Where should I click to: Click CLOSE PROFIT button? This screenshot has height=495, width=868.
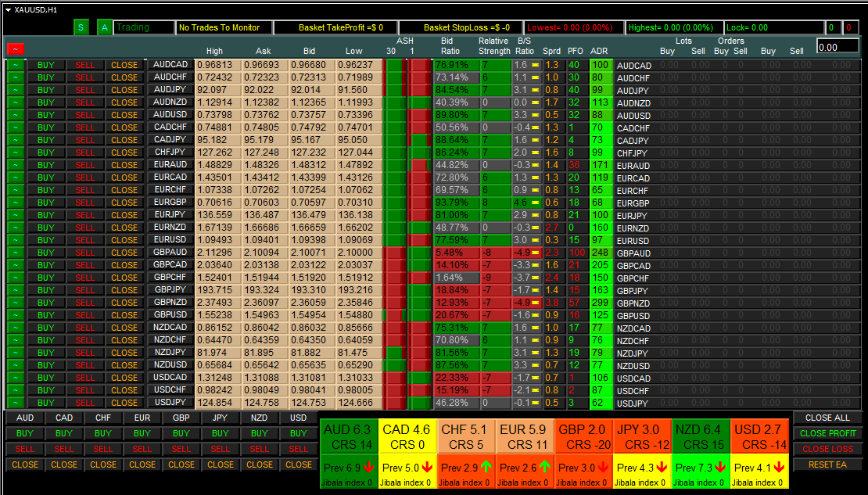[827, 433]
